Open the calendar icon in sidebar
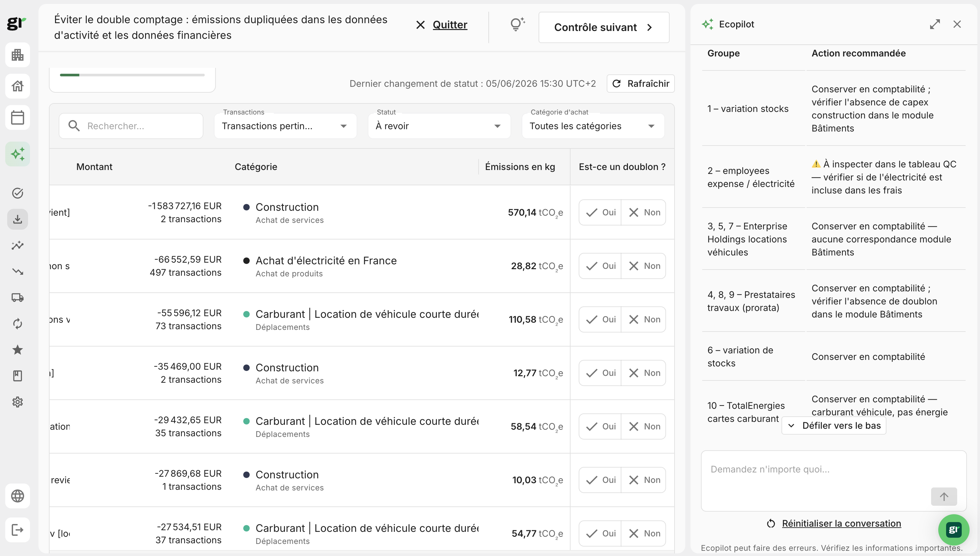 [x=18, y=117]
